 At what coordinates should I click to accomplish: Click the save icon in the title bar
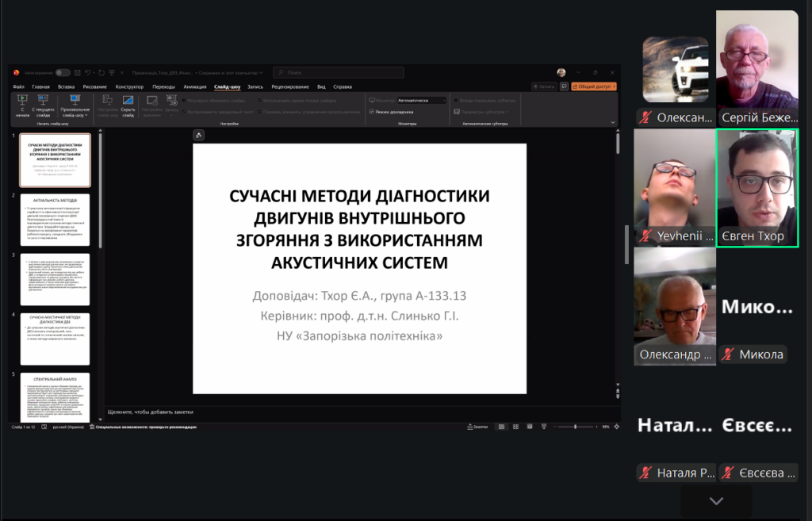(x=77, y=72)
